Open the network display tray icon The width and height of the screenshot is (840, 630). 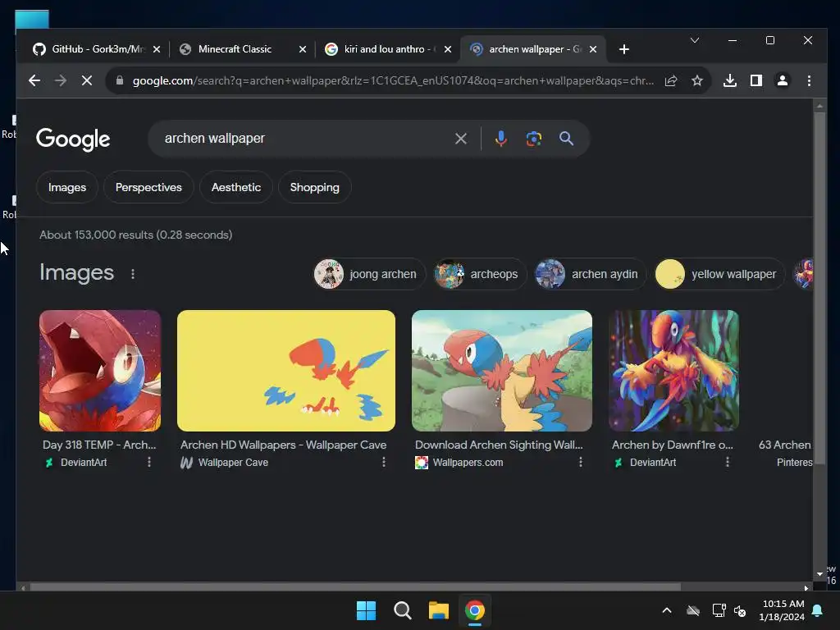719,610
